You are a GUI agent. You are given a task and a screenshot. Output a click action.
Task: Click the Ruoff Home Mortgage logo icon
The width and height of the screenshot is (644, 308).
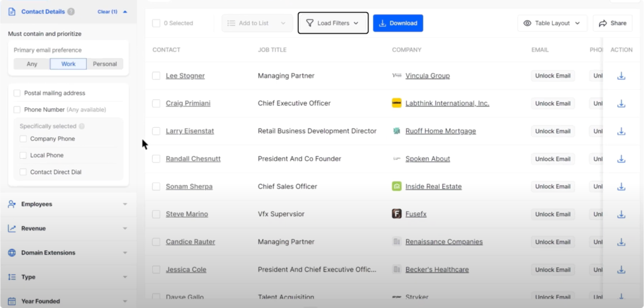point(397,131)
